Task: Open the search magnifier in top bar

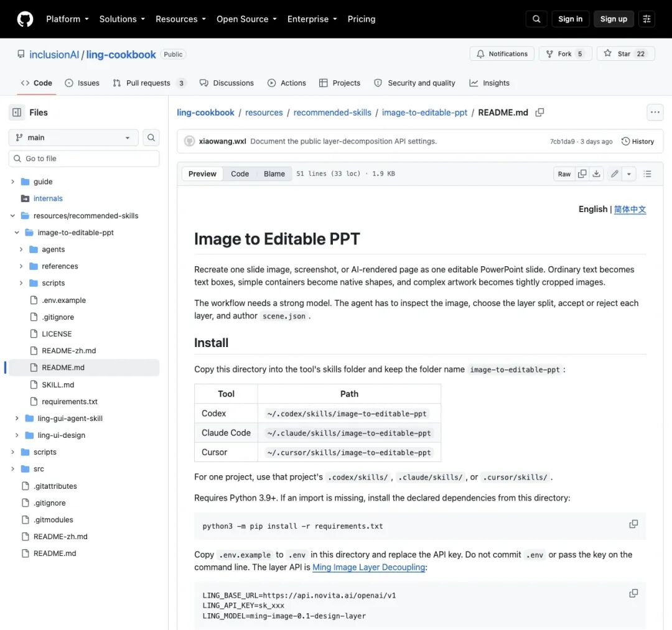Action: (536, 19)
